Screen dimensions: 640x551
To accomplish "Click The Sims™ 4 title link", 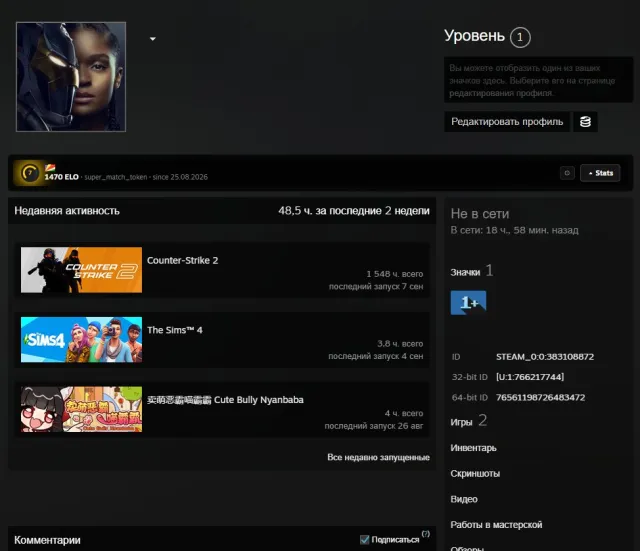I will 175,330.
